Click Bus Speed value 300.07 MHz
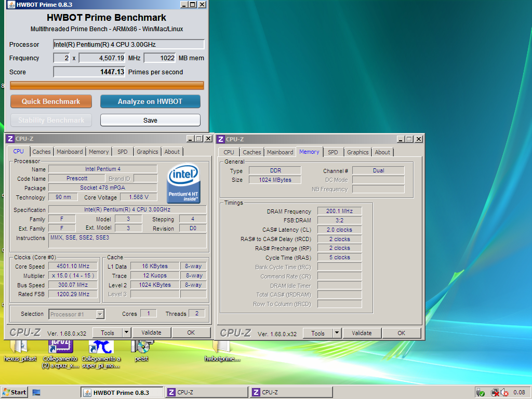 point(73,285)
